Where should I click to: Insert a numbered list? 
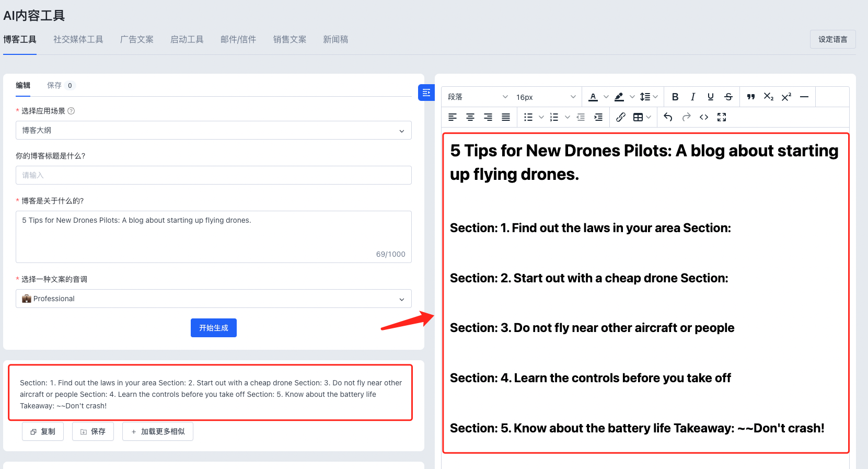coord(554,117)
